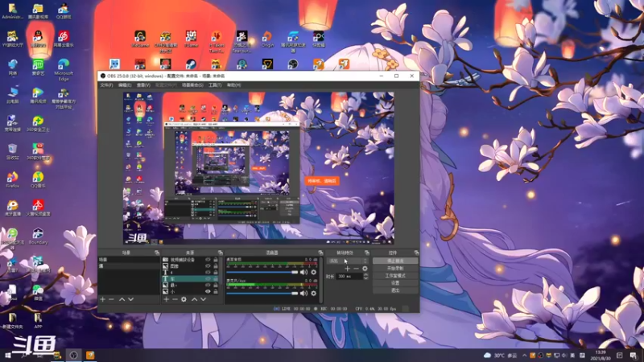Open Microsoft Edge desktop shortcut

[x=64, y=70]
